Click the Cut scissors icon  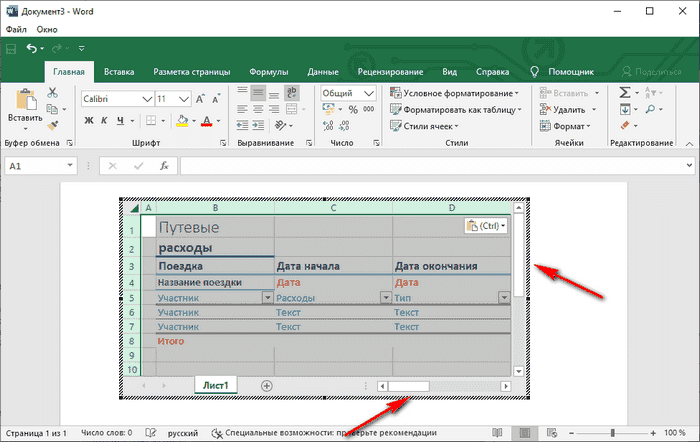coord(53,93)
